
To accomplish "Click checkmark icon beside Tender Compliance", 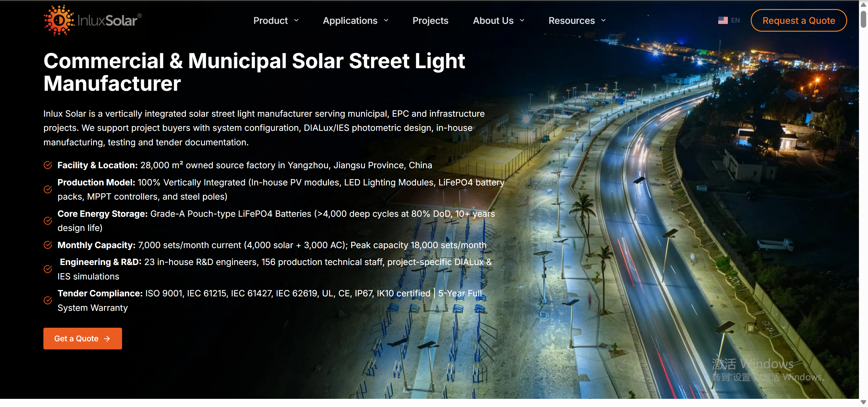I will click(48, 300).
